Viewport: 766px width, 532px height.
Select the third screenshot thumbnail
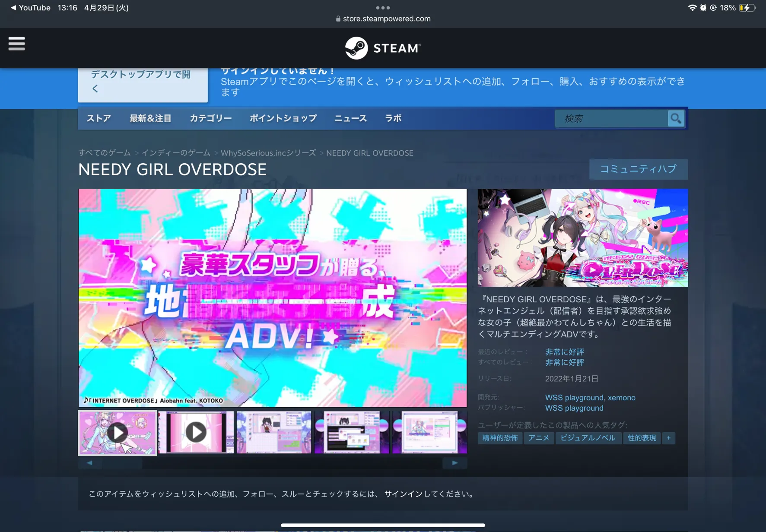pos(274,432)
